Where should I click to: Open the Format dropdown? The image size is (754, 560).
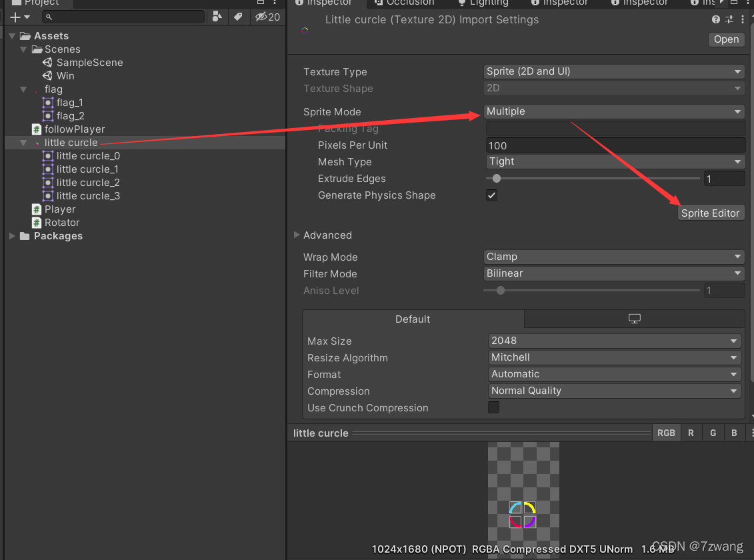[615, 374]
